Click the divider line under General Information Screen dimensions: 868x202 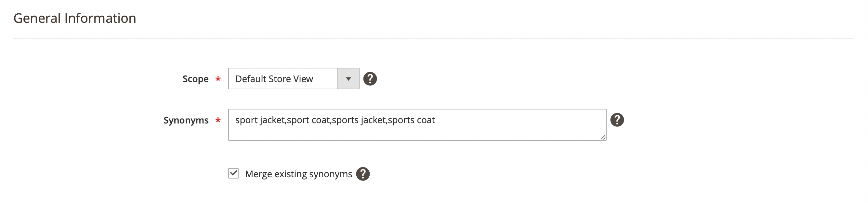point(433,38)
